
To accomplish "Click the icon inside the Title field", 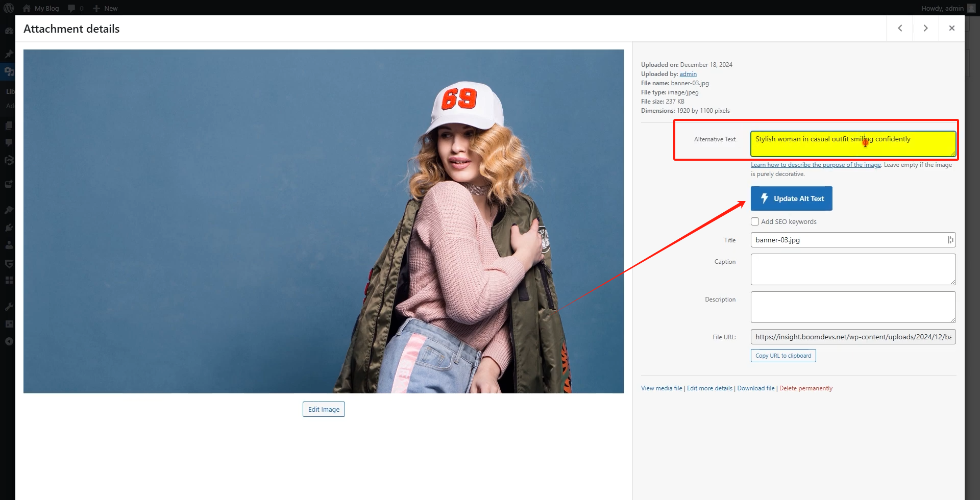I will (950, 240).
